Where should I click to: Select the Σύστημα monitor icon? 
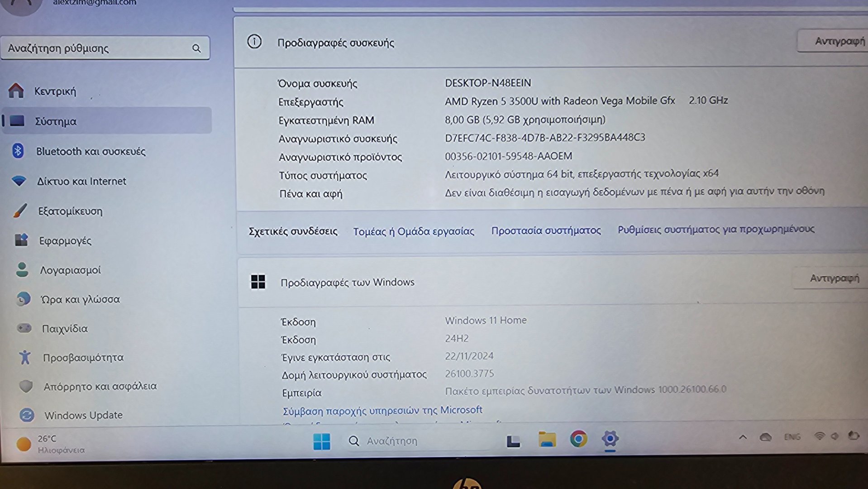tap(17, 121)
